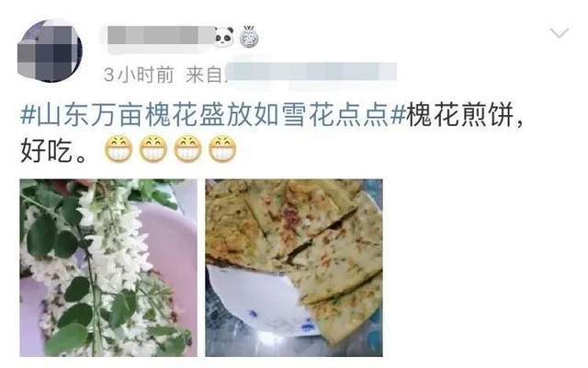Click the white plate in the pancake photo
588x368 pixels.
point(259,301)
